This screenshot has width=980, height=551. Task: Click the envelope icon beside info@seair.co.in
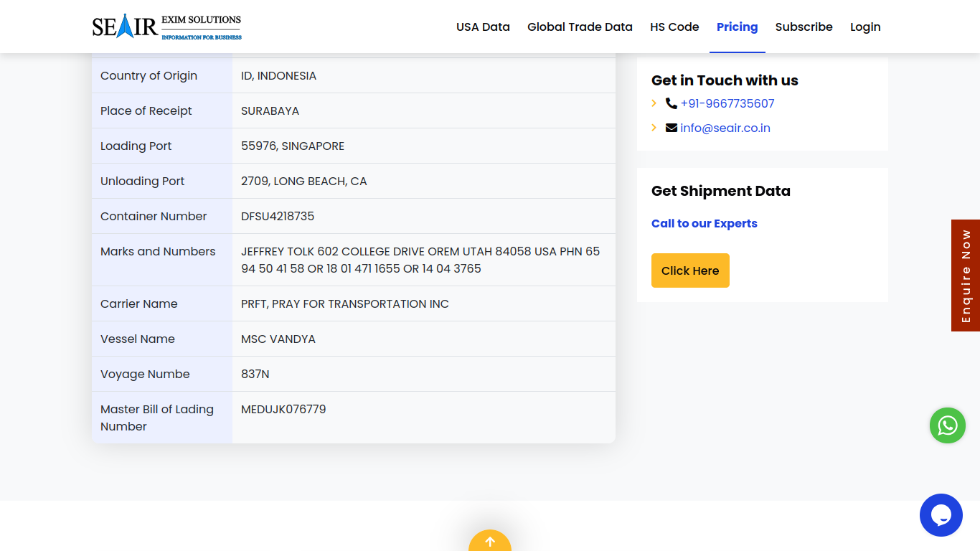click(x=672, y=128)
